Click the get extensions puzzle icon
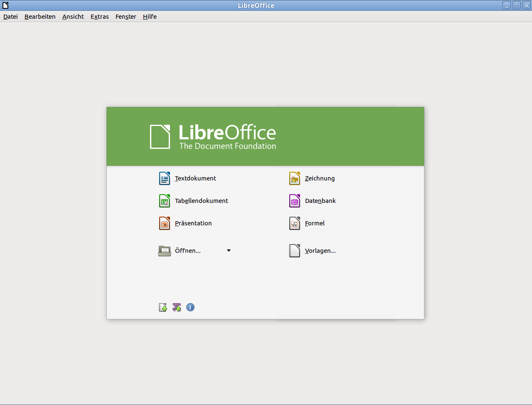Image resolution: width=532 pixels, height=405 pixels. (x=177, y=307)
